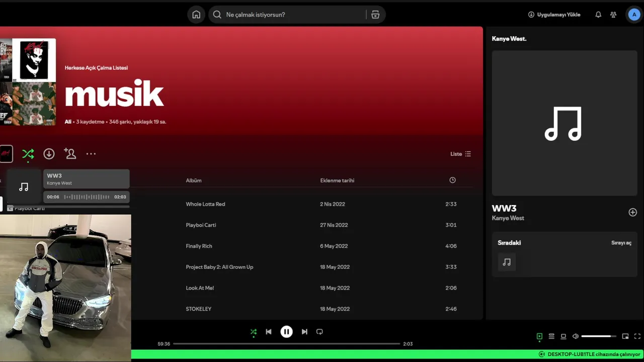
Task: Enter full screen with the corner brackets icon
Action: click(637, 336)
